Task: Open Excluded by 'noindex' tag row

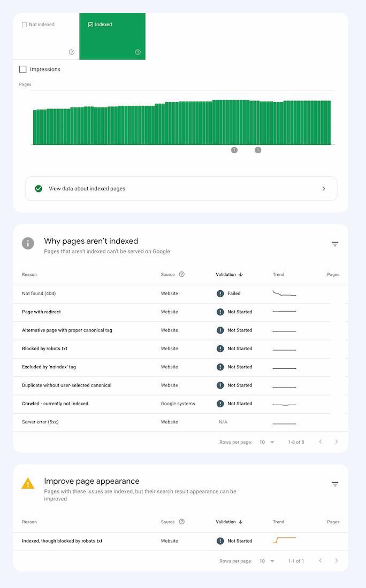Action: point(180,367)
